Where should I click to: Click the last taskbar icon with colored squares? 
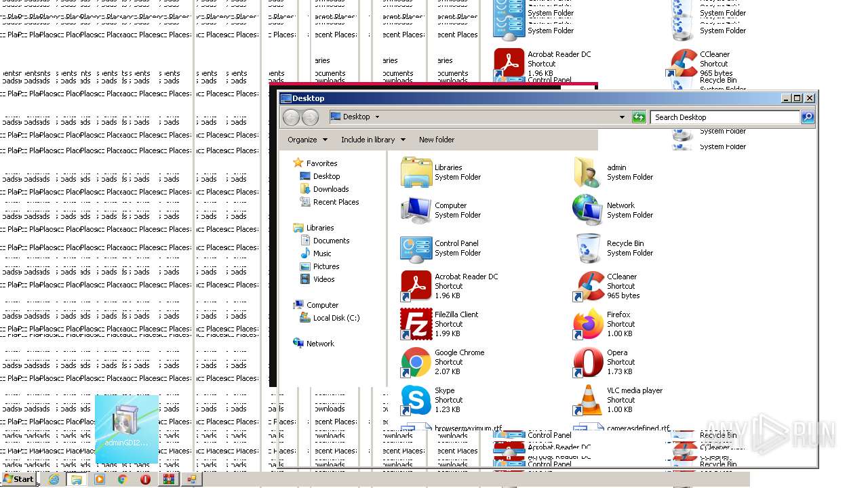tap(191, 479)
